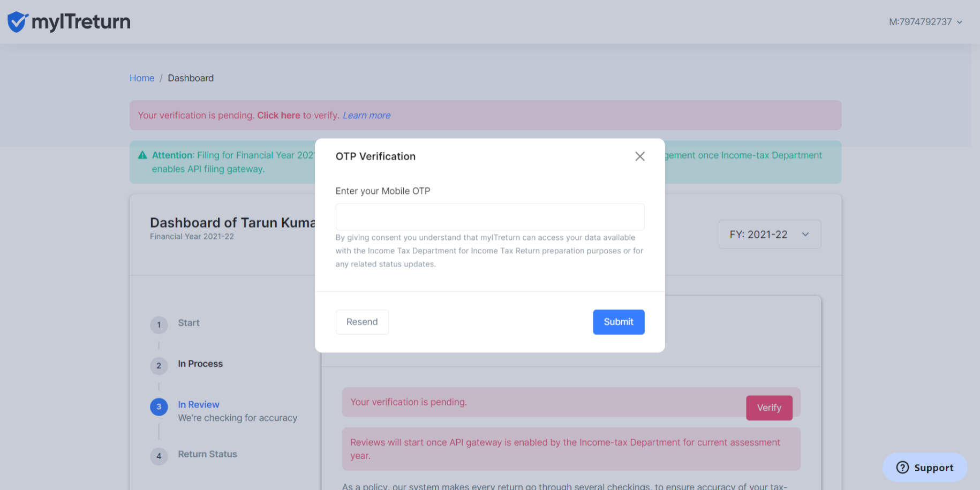The width and height of the screenshot is (980, 490).
Task: Click the myITreturn wordmark text
Action: point(81,22)
